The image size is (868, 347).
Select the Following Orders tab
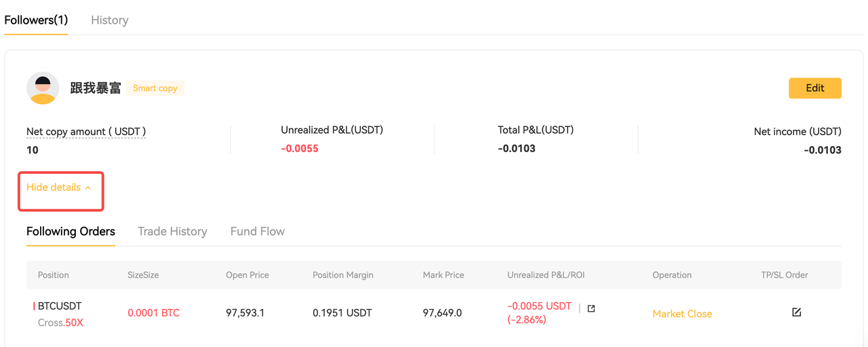(x=71, y=232)
